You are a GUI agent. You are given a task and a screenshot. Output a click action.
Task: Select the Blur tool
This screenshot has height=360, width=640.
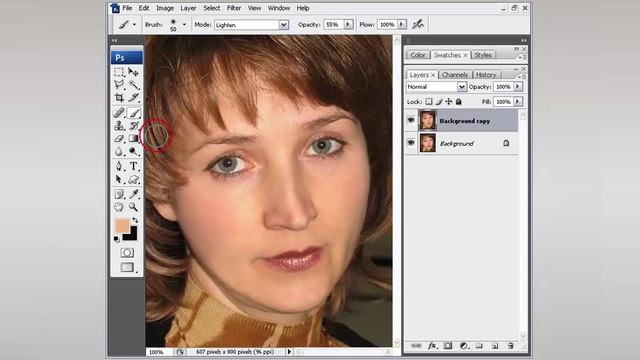click(119, 151)
